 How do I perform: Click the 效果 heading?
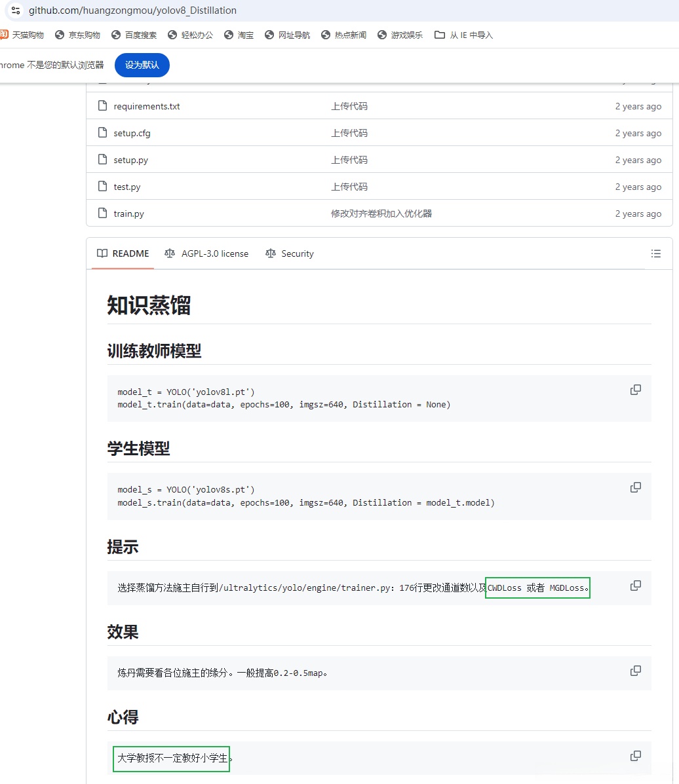(123, 632)
